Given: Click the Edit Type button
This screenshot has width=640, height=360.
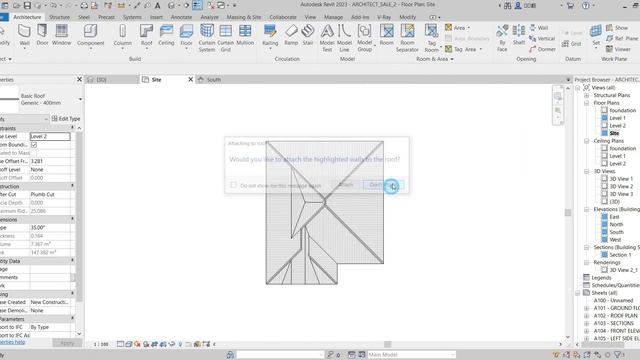Looking at the screenshot, I should point(66,119).
